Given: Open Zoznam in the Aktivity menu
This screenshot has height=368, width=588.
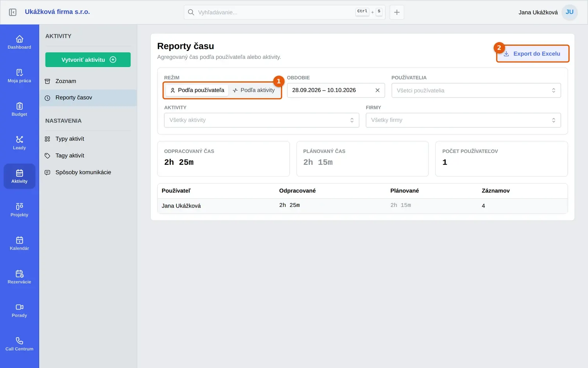Looking at the screenshot, I should click(x=88, y=81).
